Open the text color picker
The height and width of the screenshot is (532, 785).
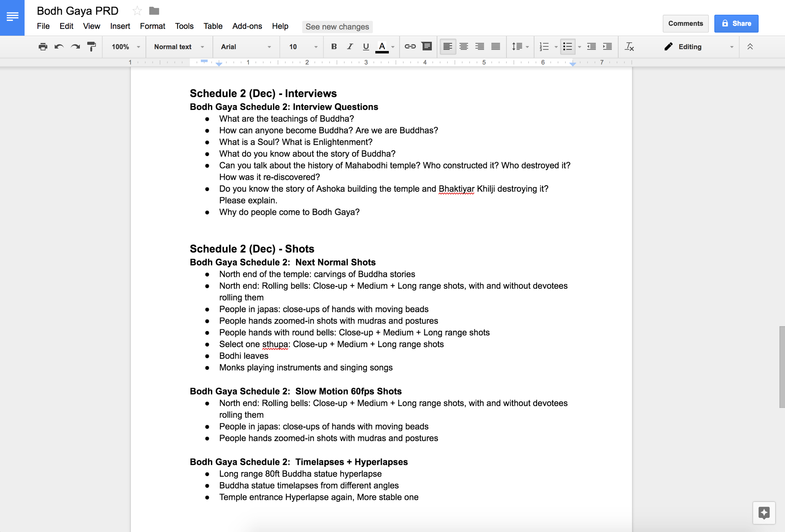pos(382,46)
